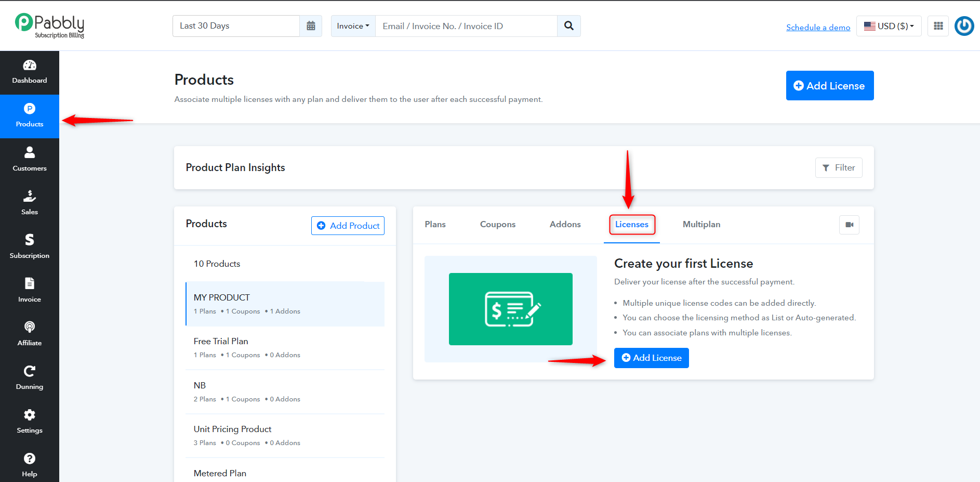The image size is (980, 482).
Task: Open the Last 30 Days date range selector
Action: tap(236, 26)
